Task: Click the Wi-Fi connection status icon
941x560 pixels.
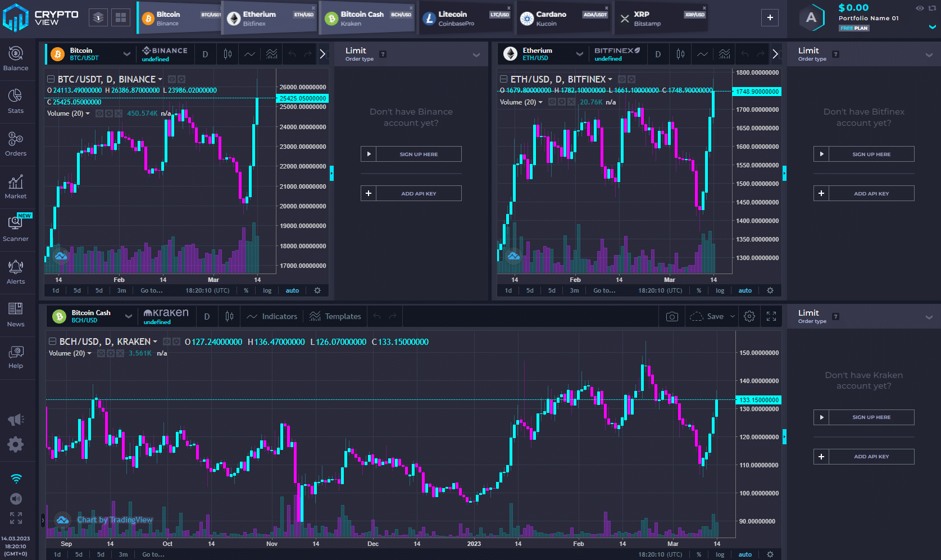Action: [x=16, y=479]
